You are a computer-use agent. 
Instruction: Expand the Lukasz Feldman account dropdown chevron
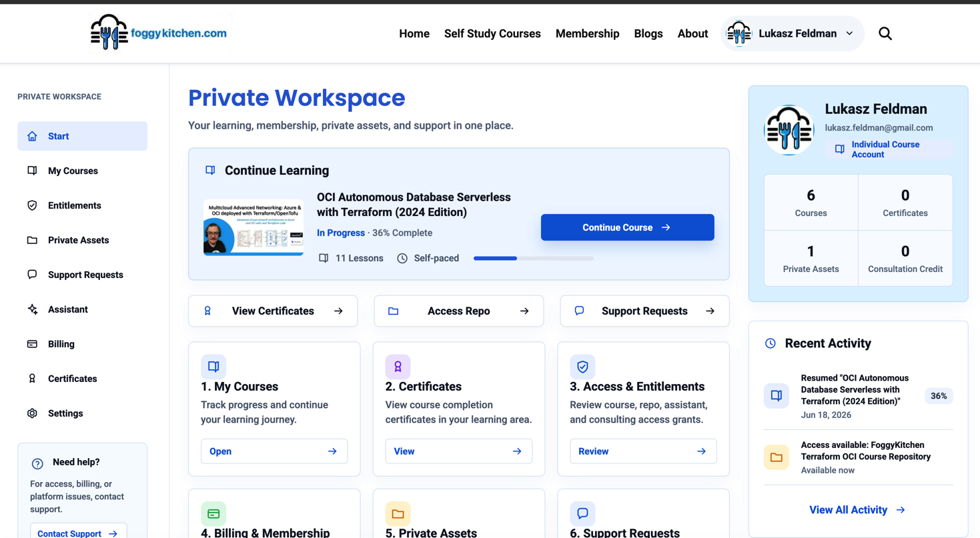849,33
